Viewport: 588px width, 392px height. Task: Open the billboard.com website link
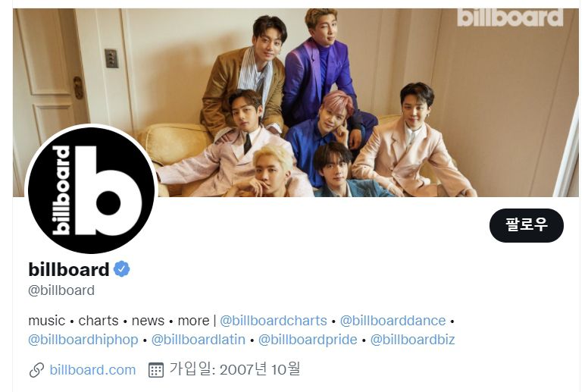[92, 370]
